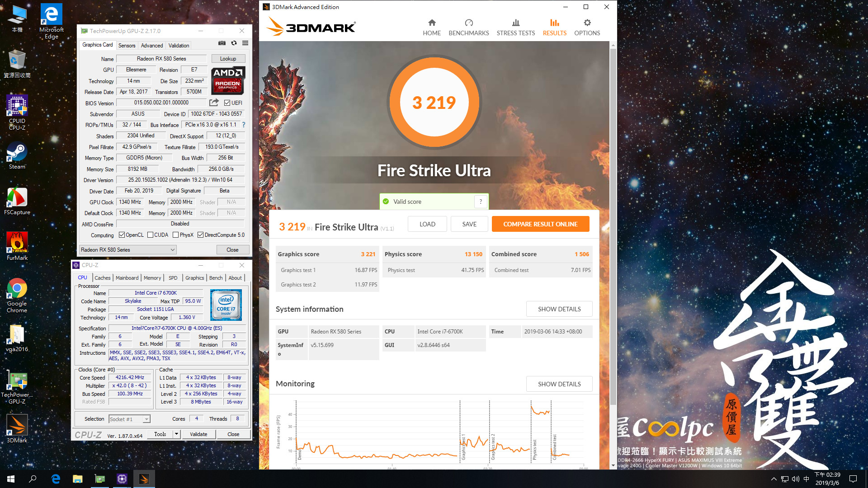Open 3DMark HOME section

coord(432,27)
